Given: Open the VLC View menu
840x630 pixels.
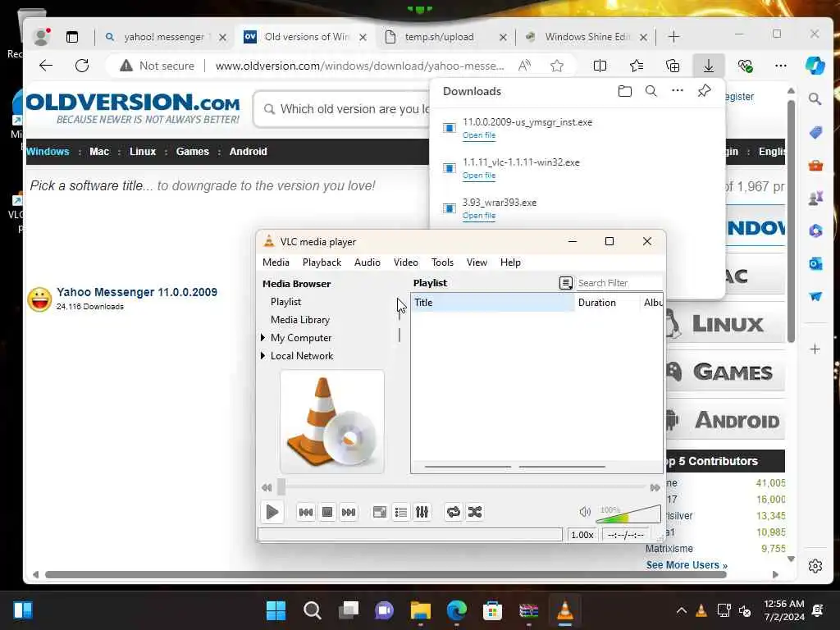Looking at the screenshot, I should tap(477, 262).
